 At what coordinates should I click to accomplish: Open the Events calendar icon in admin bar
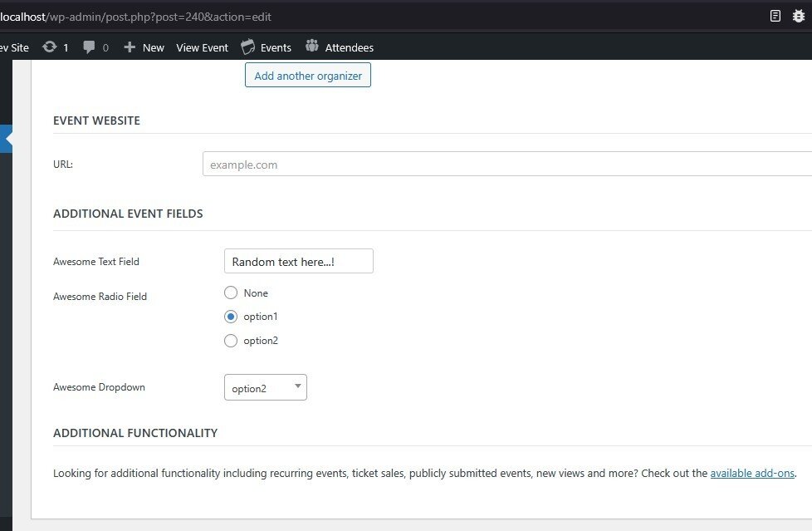(x=248, y=47)
